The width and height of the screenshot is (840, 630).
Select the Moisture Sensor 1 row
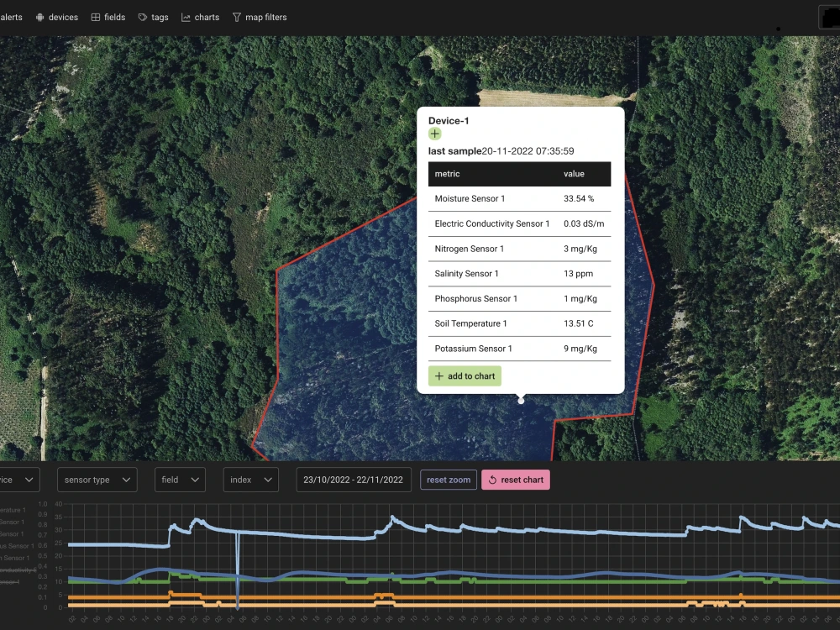click(x=519, y=199)
